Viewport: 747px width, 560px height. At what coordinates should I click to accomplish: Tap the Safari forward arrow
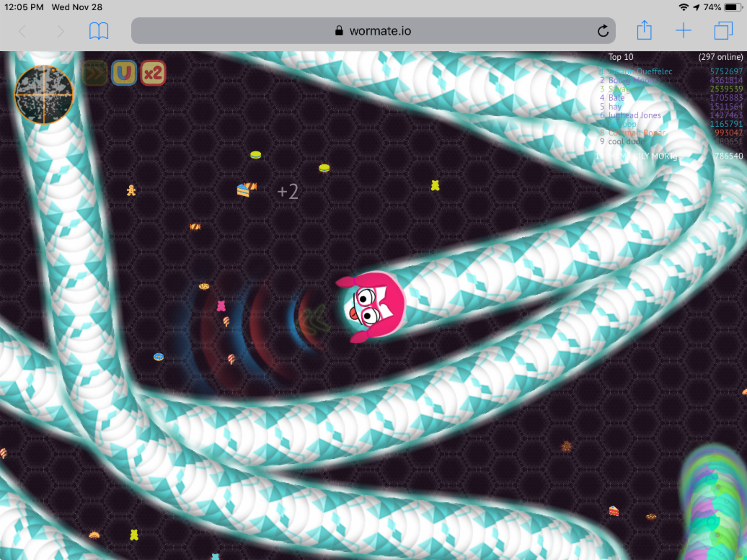(x=60, y=32)
